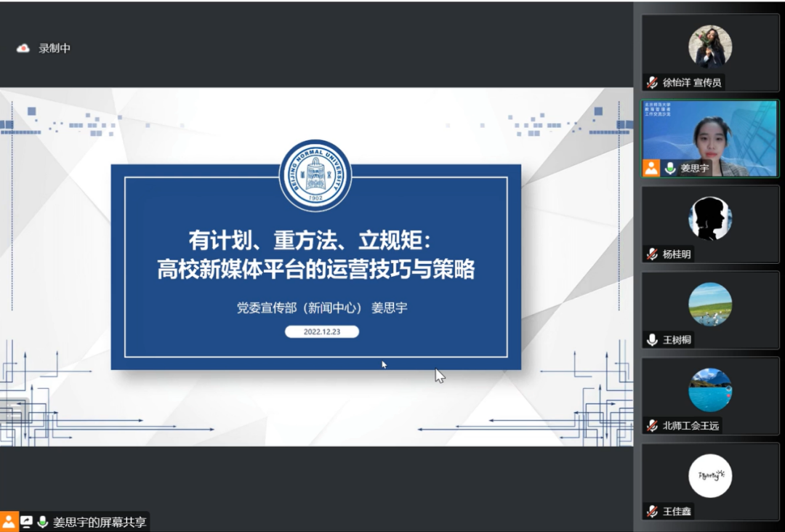Click the muted mic icon for 王佳鑫
Viewport: 785px width, 532px height.
click(x=652, y=512)
